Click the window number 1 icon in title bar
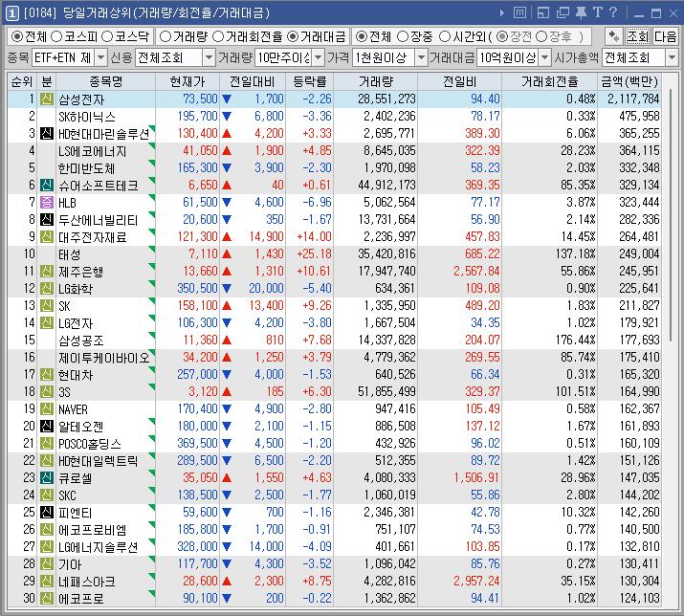684x616 pixels. coord(11,13)
